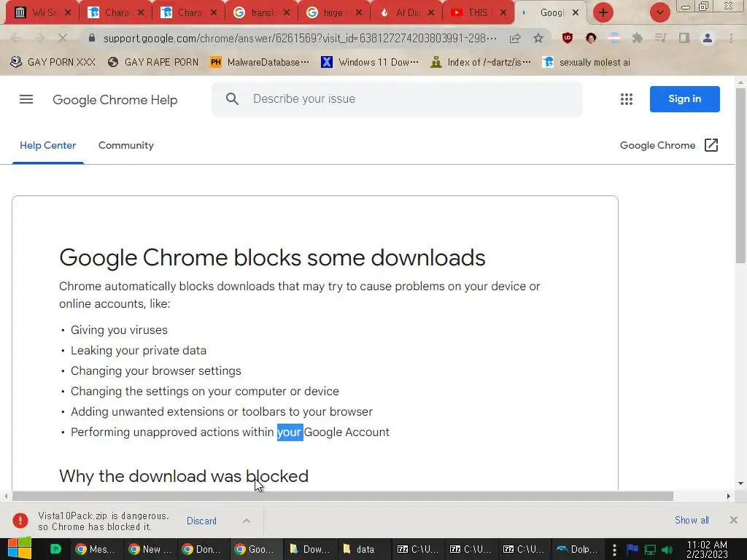Open the hamburger main menu in Chrome Help
The width and height of the screenshot is (747, 560).
click(26, 99)
